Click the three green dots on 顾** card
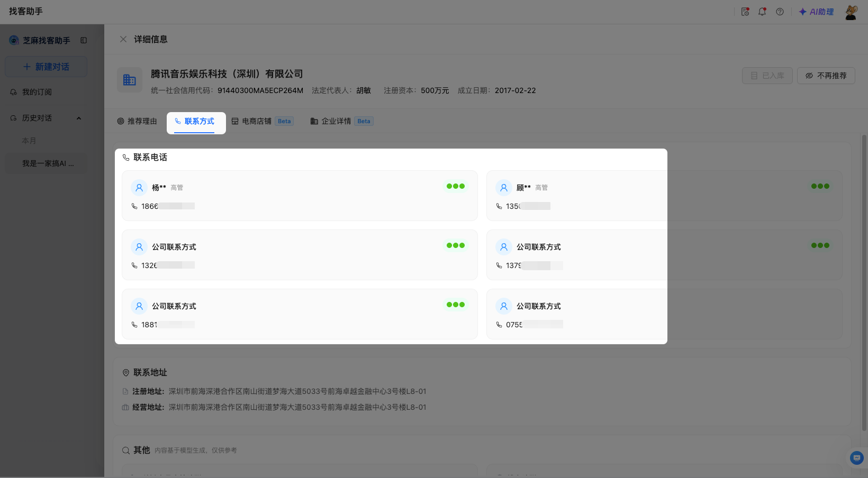This screenshot has height=478, width=868. [x=820, y=186]
